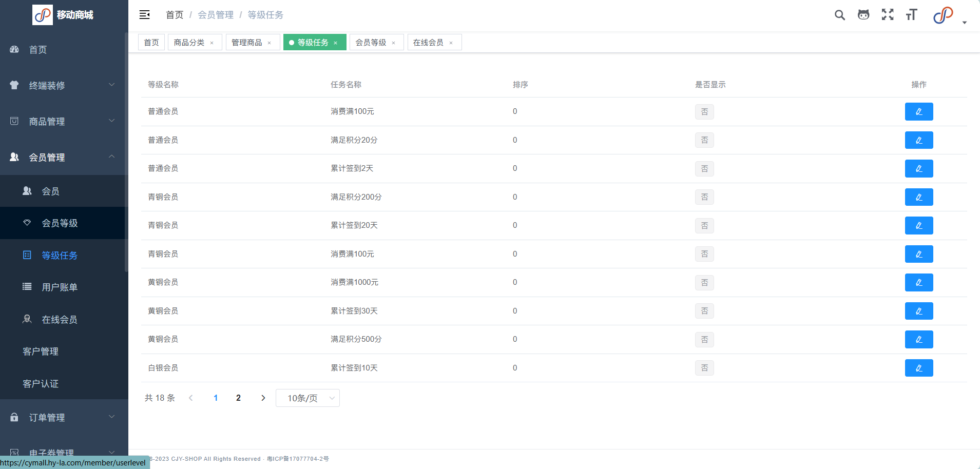Open the GitHub cat icon link

click(x=863, y=15)
